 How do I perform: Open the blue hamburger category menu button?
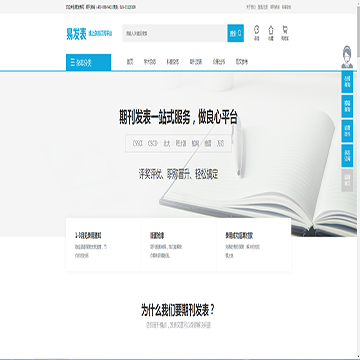click(88, 62)
